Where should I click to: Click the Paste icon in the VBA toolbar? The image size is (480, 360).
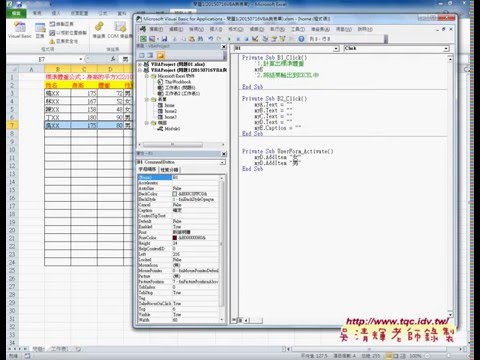click(192, 39)
